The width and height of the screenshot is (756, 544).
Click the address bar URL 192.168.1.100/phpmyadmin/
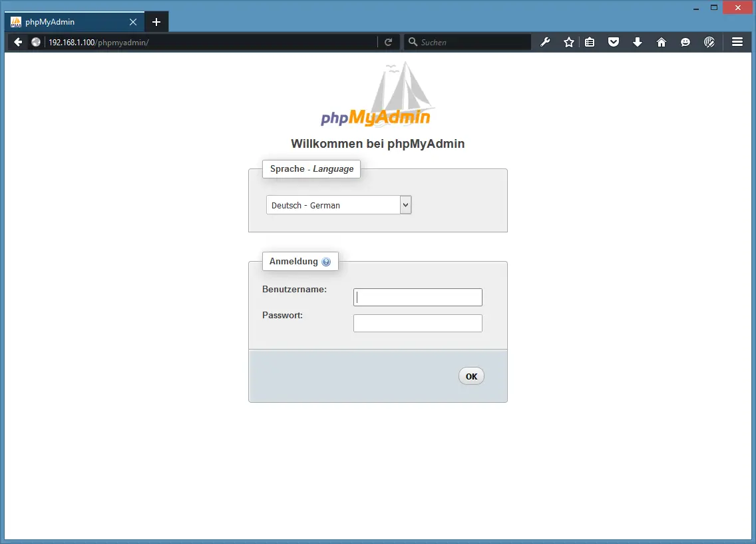pos(99,43)
